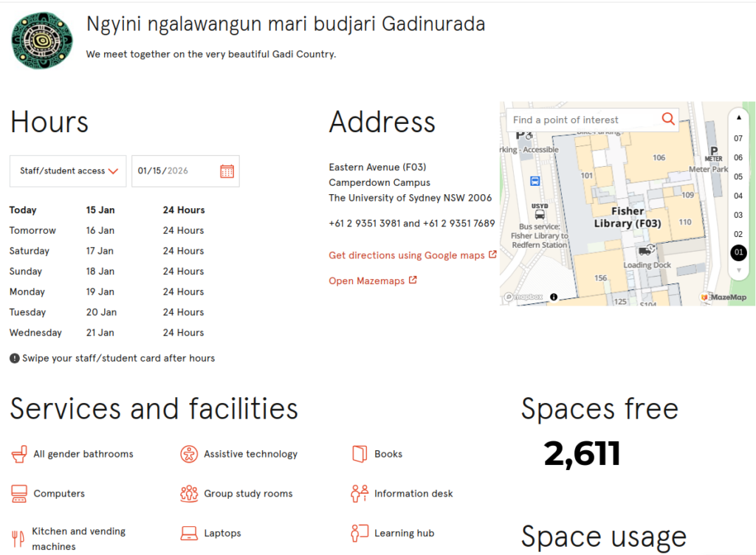Screen dimensions: 756x555
Task: Select floor 02 in level selector
Action: (x=738, y=235)
